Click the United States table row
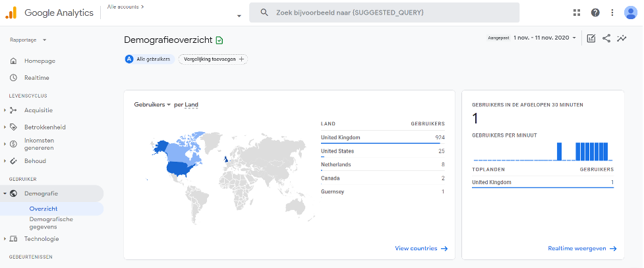The image size is (644, 268). pos(383,151)
